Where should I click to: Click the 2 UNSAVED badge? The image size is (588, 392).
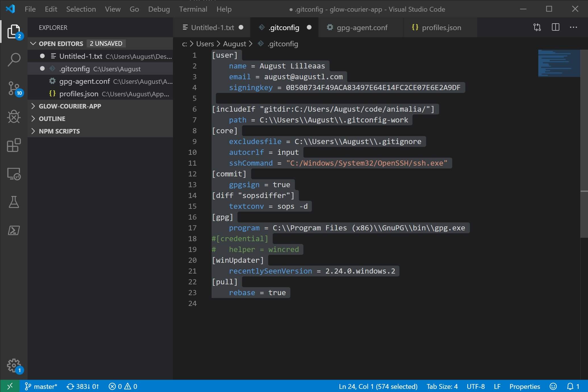click(x=106, y=43)
